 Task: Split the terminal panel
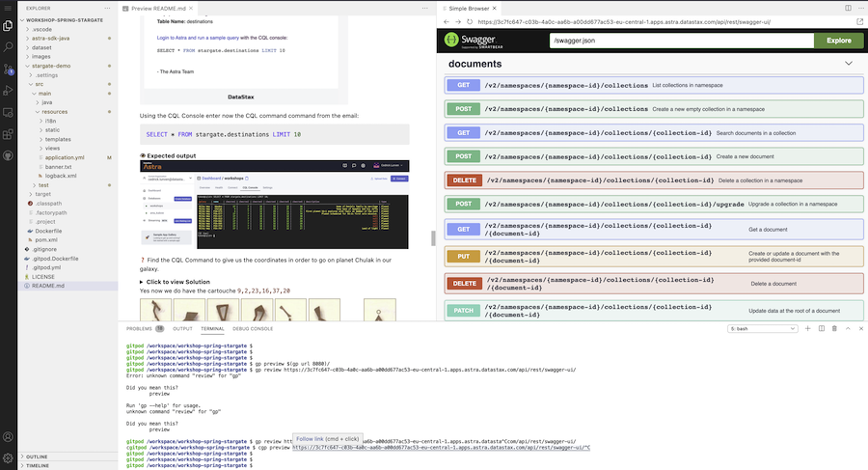(822, 329)
